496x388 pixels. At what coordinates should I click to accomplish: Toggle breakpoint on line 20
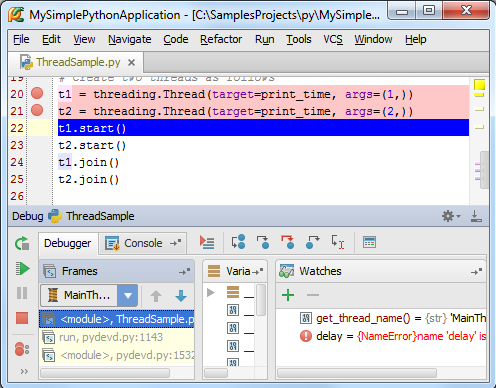click(37, 93)
